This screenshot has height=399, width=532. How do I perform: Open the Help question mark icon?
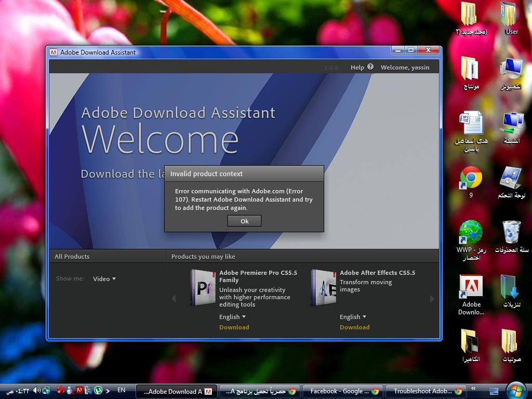coord(370,67)
